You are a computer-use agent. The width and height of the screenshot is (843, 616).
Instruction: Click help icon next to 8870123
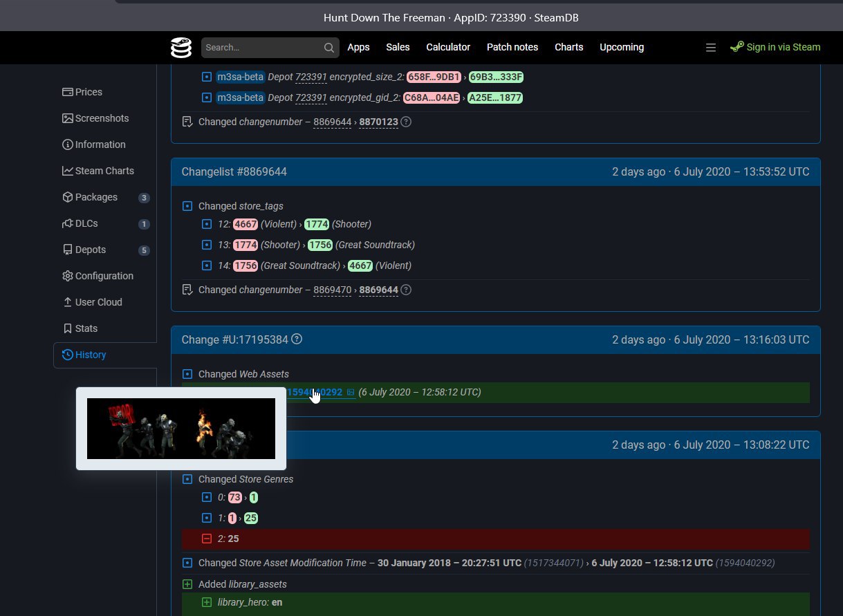click(x=406, y=122)
